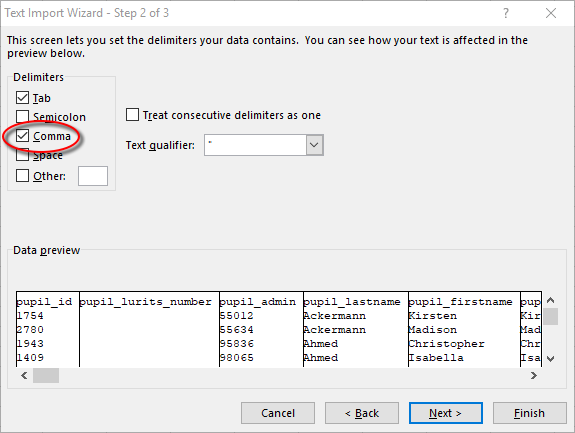This screenshot has width=575, height=433.
Task: Click the Cancel button
Action: (x=278, y=413)
